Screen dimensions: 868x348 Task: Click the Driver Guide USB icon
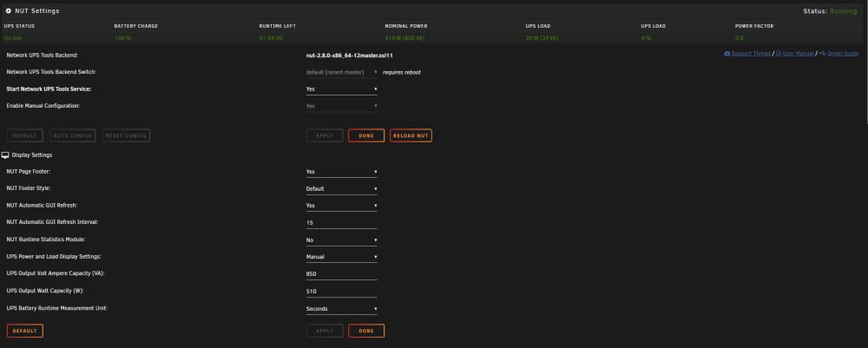point(823,54)
